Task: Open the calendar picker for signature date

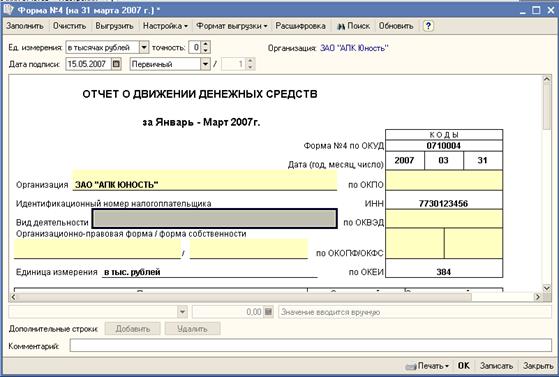Action: pos(116,64)
